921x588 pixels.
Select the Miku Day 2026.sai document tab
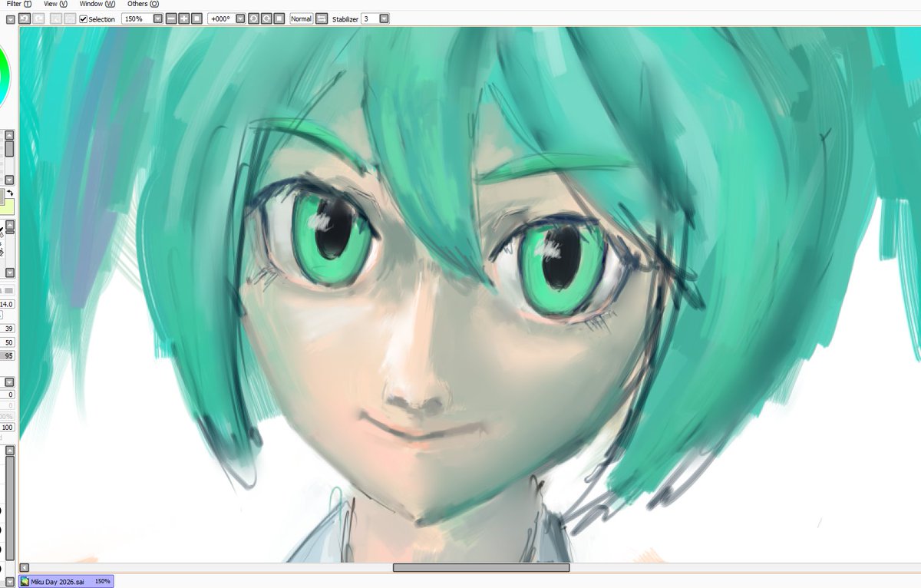click(67, 581)
